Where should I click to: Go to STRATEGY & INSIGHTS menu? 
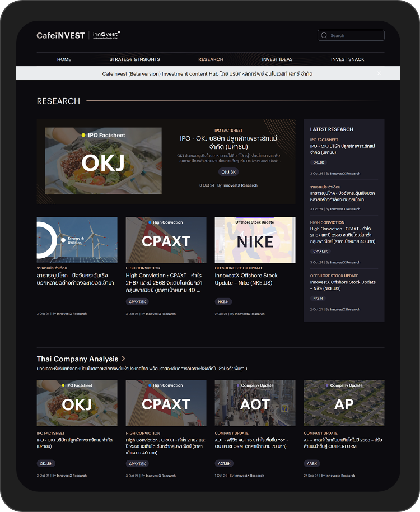click(x=134, y=59)
